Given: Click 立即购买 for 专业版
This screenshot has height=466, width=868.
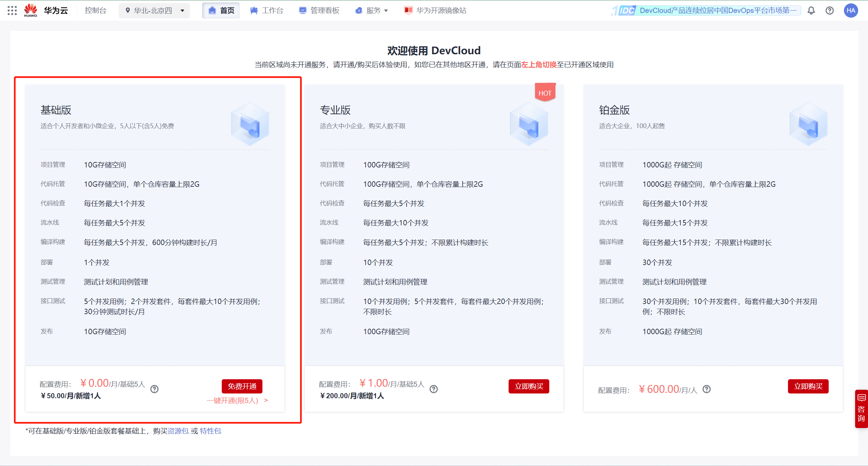Looking at the screenshot, I should click(529, 386).
